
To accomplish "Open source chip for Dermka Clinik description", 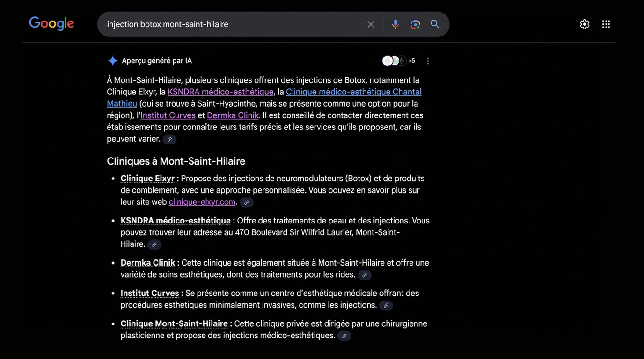I will [365, 275].
